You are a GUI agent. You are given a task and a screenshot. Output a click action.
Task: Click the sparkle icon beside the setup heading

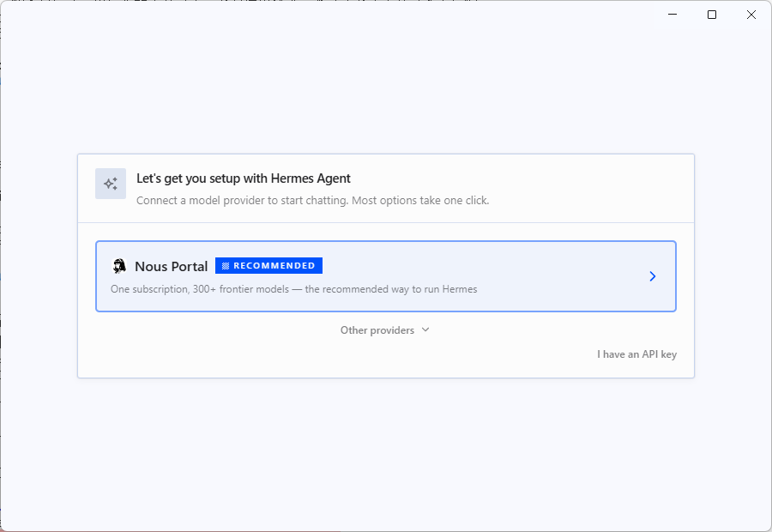pyautogui.click(x=111, y=184)
